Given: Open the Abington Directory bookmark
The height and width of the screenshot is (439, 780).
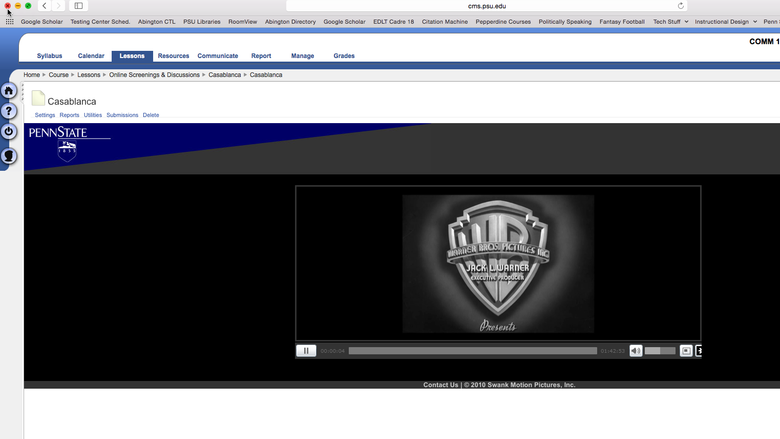Looking at the screenshot, I should pos(290,22).
